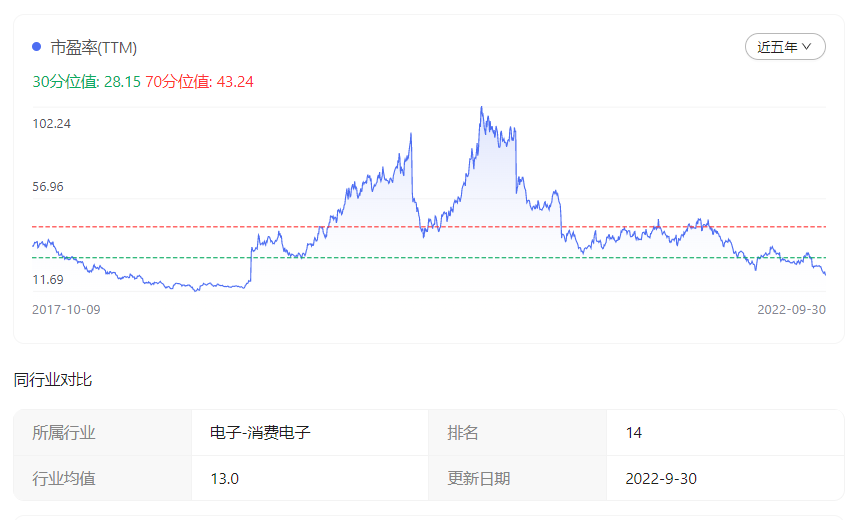Click the 同行业对比 section heading
The image size is (860, 520).
click(53, 380)
